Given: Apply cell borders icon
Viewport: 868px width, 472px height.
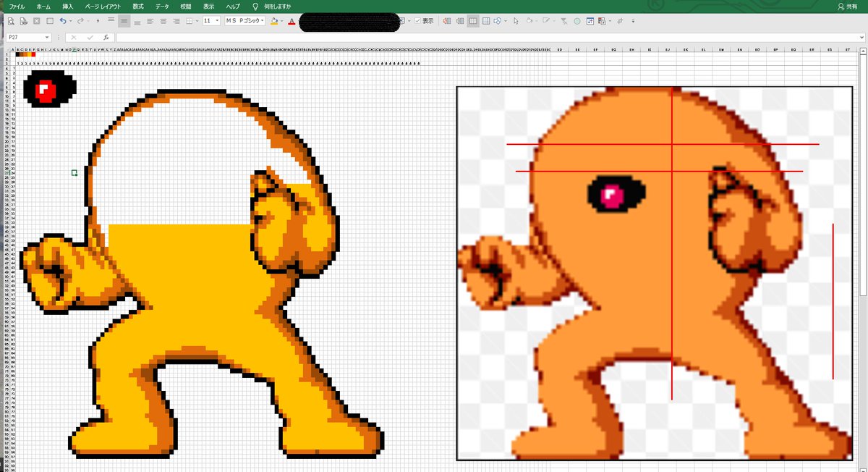Looking at the screenshot, I should [189, 21].
